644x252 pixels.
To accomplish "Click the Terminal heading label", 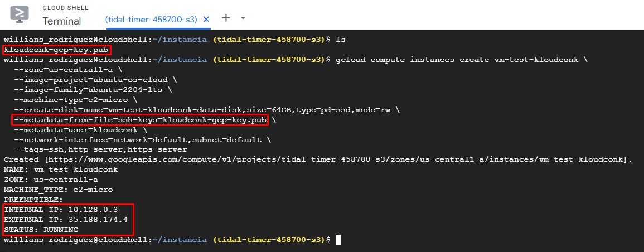I will (61, 21).
